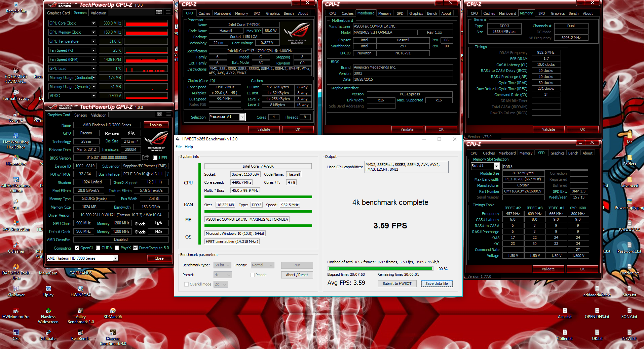
Task: Open the Uplay desktop icon
Action: 48,291
